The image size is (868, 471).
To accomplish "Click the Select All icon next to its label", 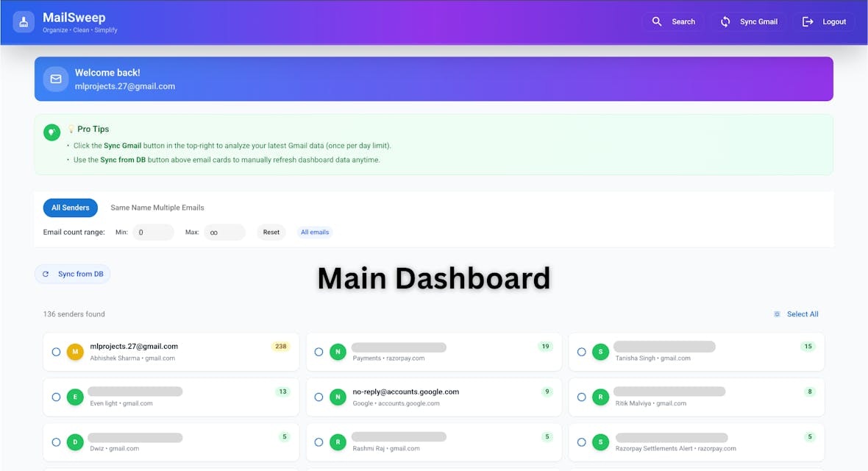I will pyautogui.click(x=777, y=314).
